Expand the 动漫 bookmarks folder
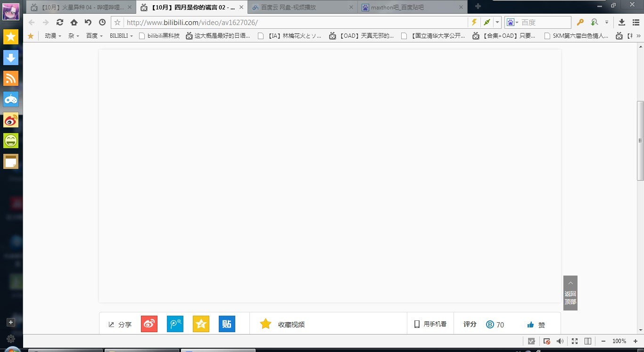This screenshot has height=352, width=644. coord(53,36)
